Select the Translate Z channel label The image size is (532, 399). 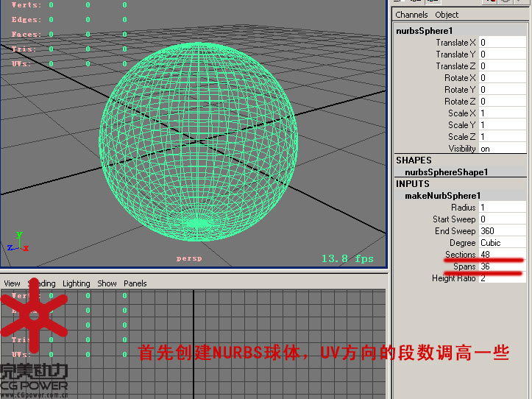point(455,66)
